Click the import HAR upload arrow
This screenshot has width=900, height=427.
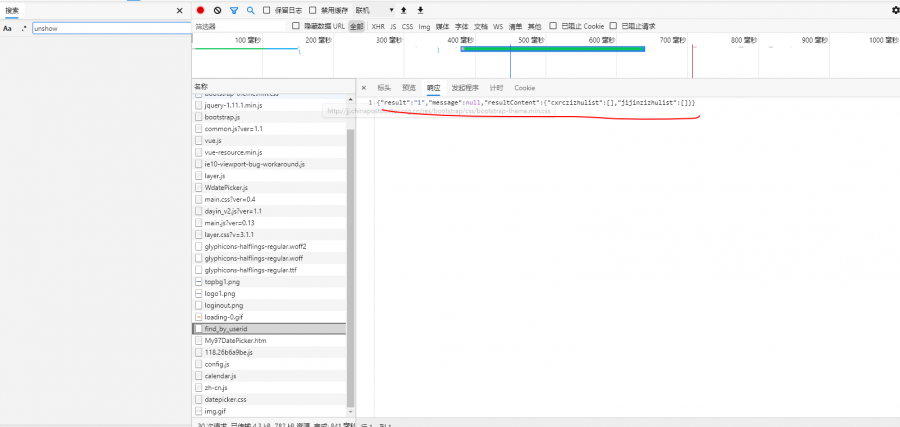coord(403,10)
